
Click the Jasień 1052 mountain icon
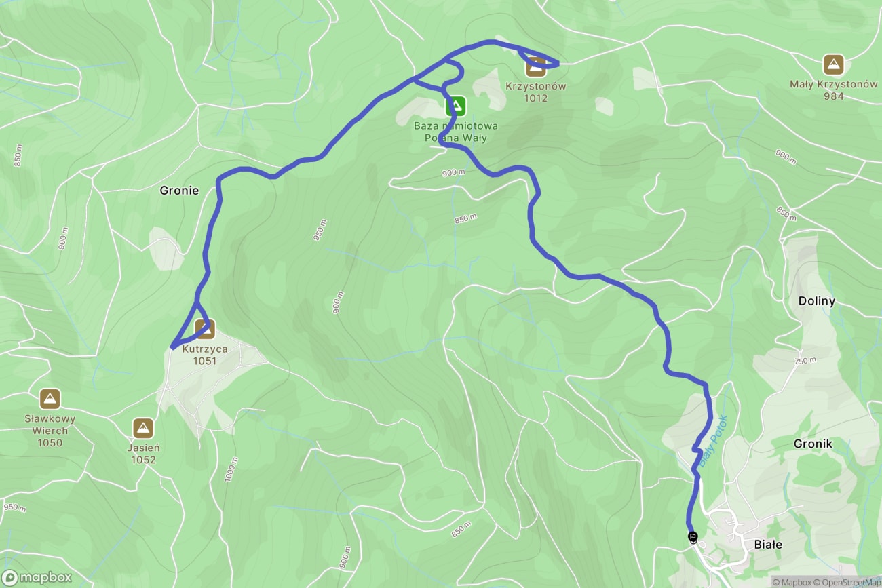142,429
